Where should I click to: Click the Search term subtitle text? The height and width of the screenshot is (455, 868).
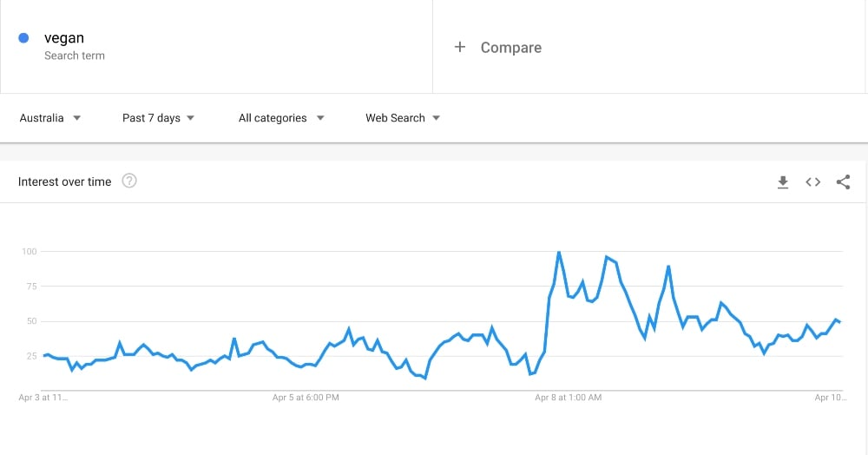[74, 56]
